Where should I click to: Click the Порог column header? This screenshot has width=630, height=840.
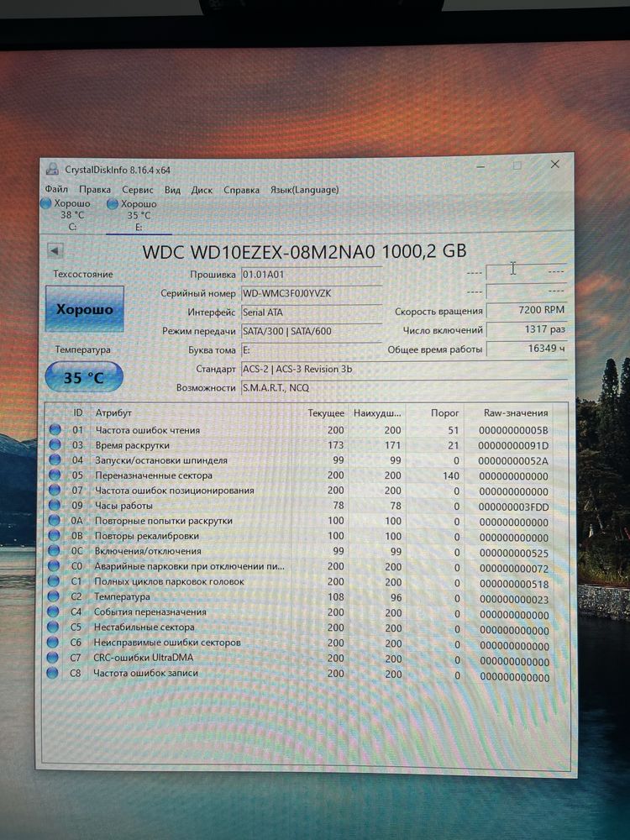(x=445, y=413)
